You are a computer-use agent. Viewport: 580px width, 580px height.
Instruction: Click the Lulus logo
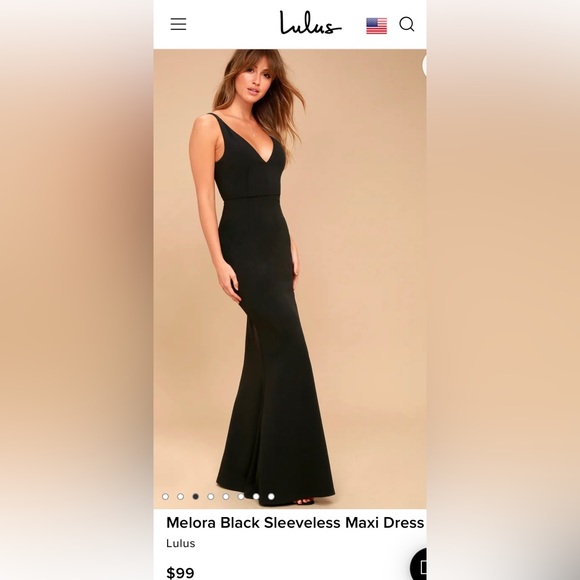310,23
